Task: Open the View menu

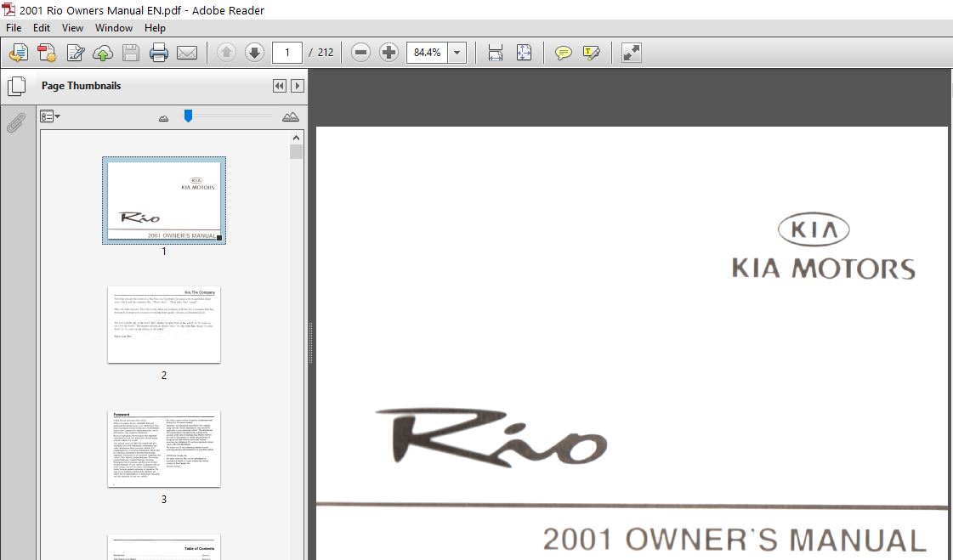Action: tap(72, 28)
